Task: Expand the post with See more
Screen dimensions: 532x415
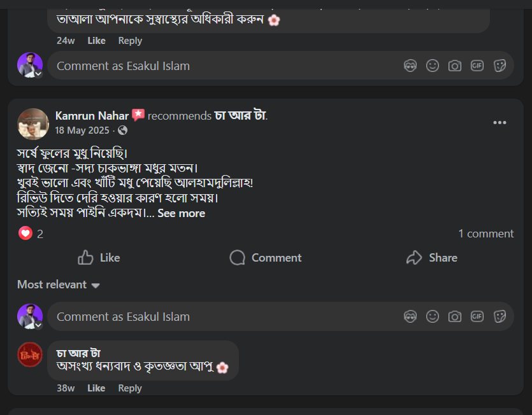Action: pos(181,213)
